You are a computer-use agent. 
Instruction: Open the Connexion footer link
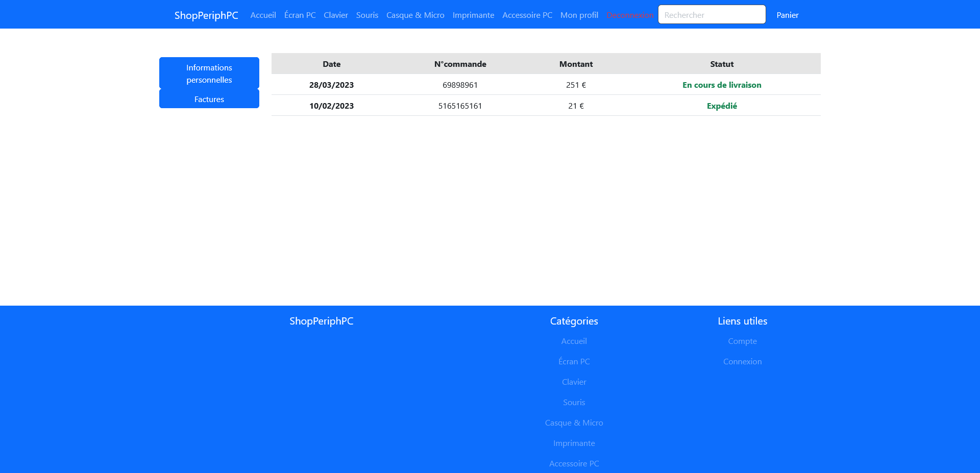tap(743, 361)
